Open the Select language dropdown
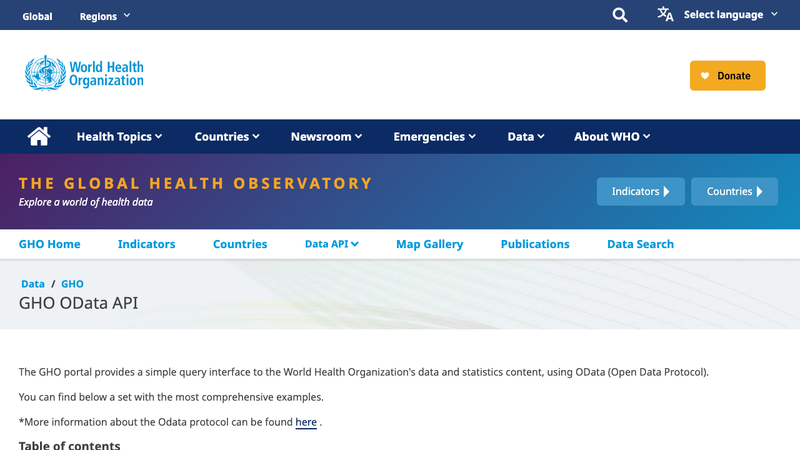The width and height of the screenshot is (800, 450). pyautogui.click(x=731, y=15)
